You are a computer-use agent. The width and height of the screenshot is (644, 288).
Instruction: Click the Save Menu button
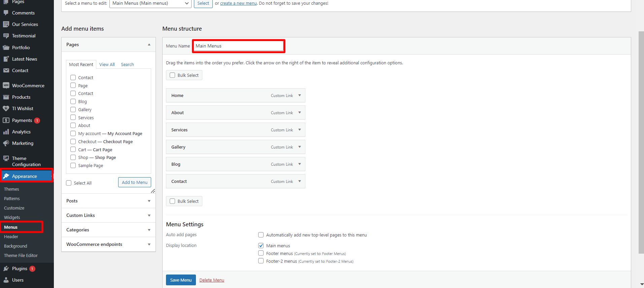(181, 280)
